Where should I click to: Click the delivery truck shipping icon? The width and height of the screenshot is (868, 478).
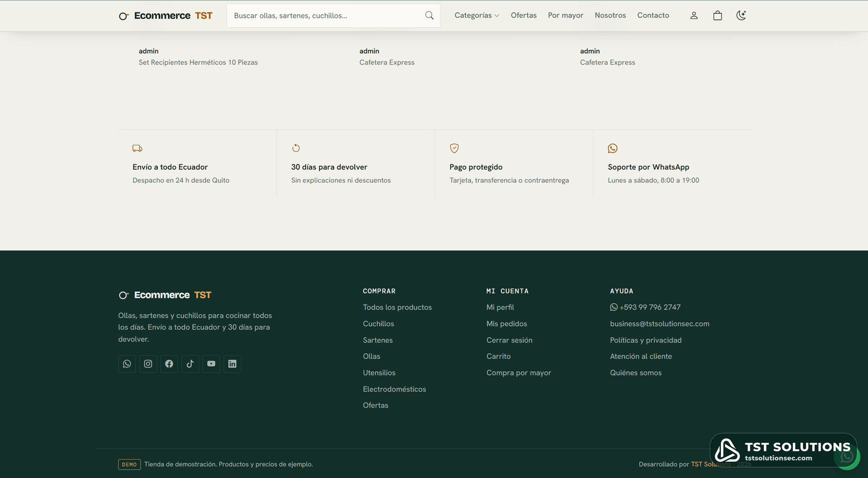tap(137, 148)
